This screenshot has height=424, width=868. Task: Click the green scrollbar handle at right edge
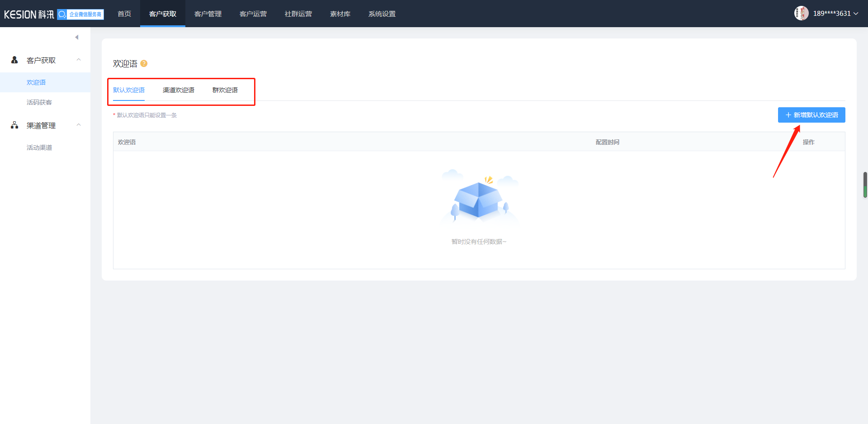(865, 185)
